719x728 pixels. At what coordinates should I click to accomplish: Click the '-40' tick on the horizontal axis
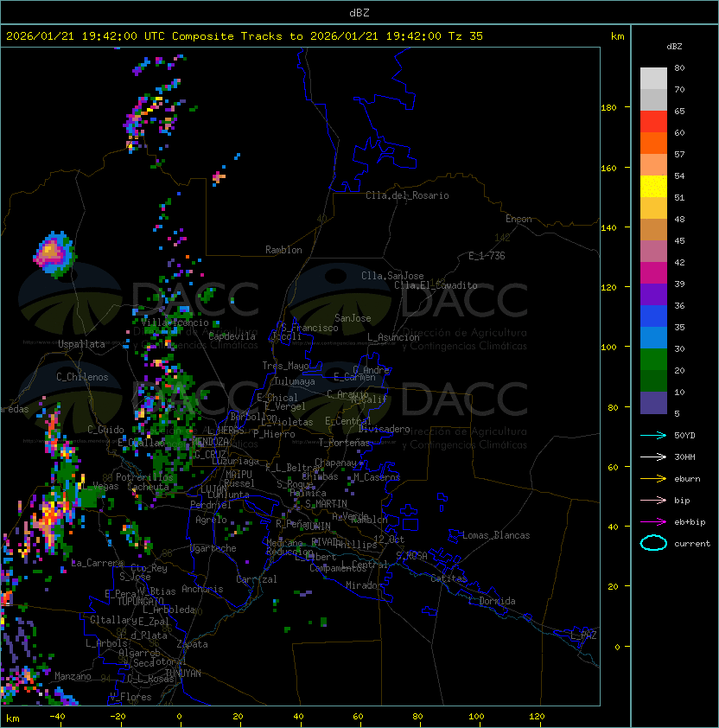point(57,717)
